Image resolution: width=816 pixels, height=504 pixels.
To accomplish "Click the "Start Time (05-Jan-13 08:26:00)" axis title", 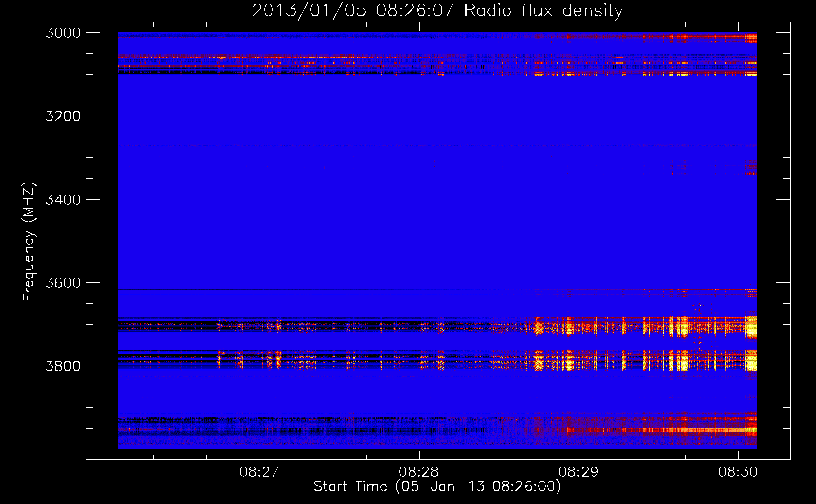I will click(437, 487).
